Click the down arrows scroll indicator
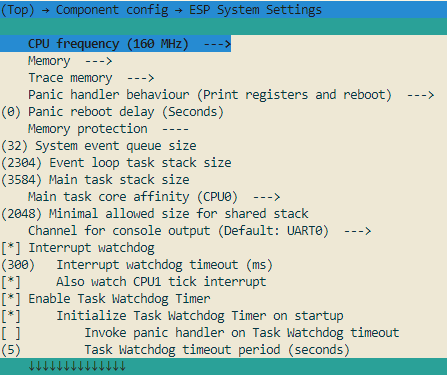 coord(77,366)
